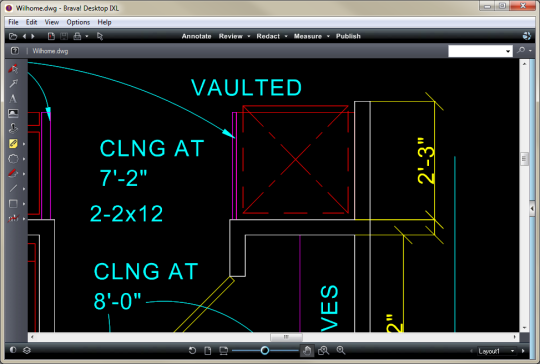Click the Annotate button

click(196, 36)
